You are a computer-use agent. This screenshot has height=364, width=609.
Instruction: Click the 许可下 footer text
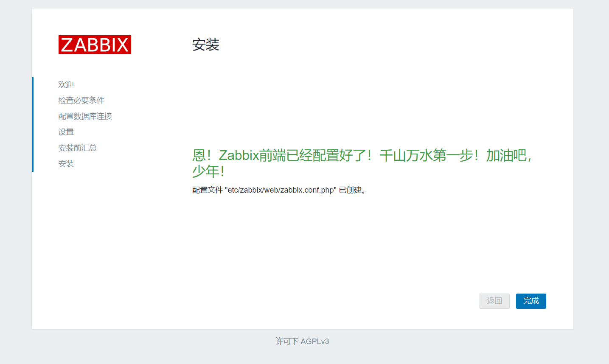coord(287,342)
